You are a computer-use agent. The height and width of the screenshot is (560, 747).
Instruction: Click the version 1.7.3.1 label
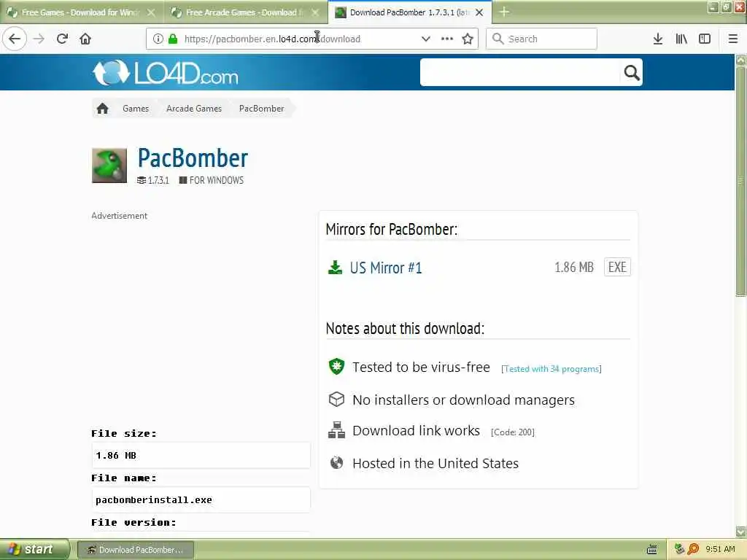point(158,181)
